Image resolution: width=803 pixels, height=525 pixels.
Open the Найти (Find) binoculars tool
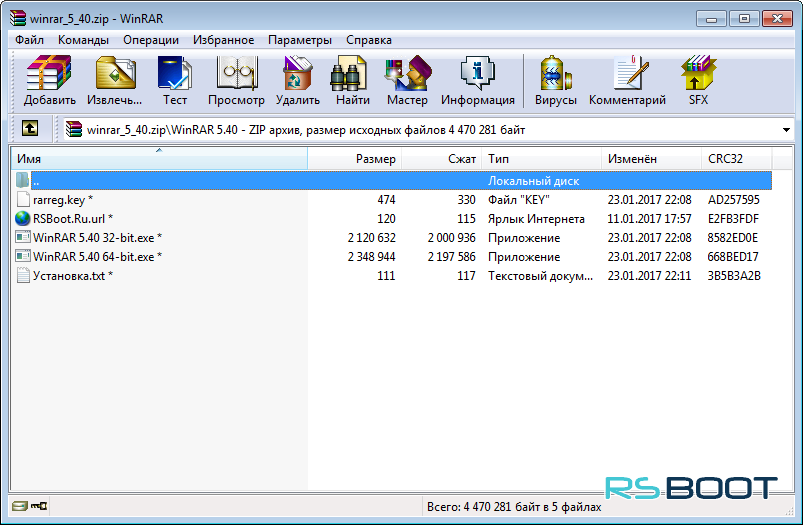[349, 74]
